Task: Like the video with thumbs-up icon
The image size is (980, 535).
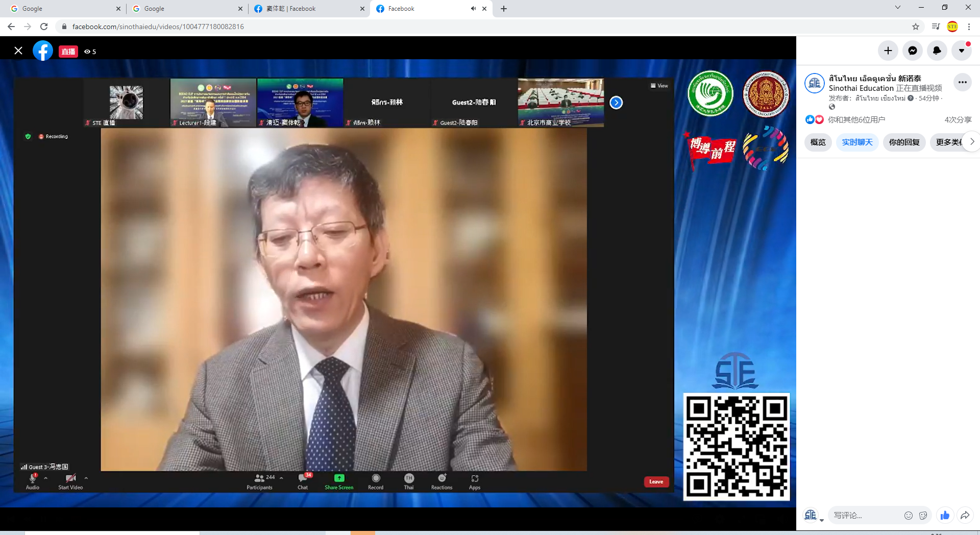Action: (x=945, y=515)
